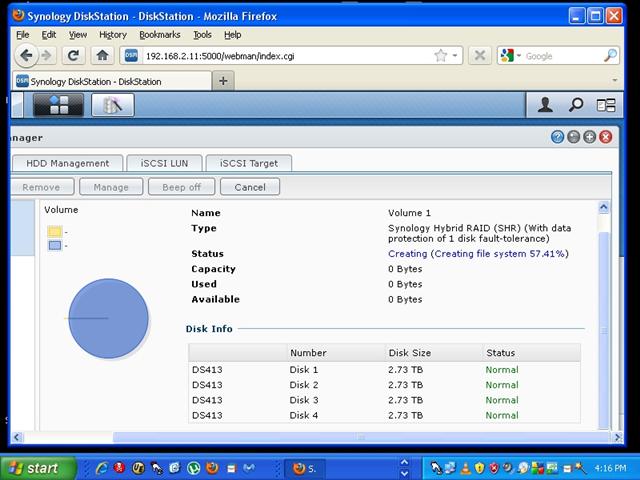This screenshot has width=640, height=480.
Task: Click the horizontal scrollbar left arrow
Action: tap(16, 438)
